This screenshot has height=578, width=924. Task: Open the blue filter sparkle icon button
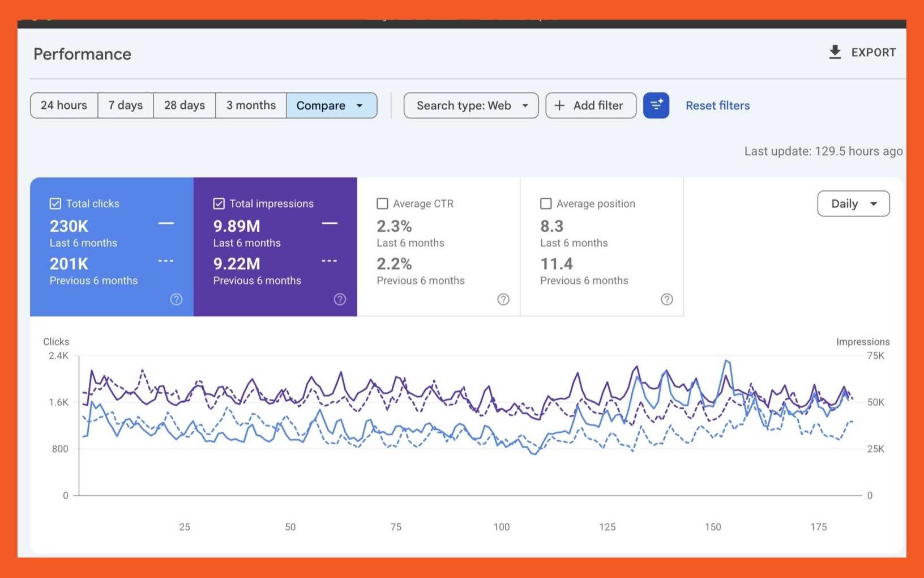(x=656, y=105)
